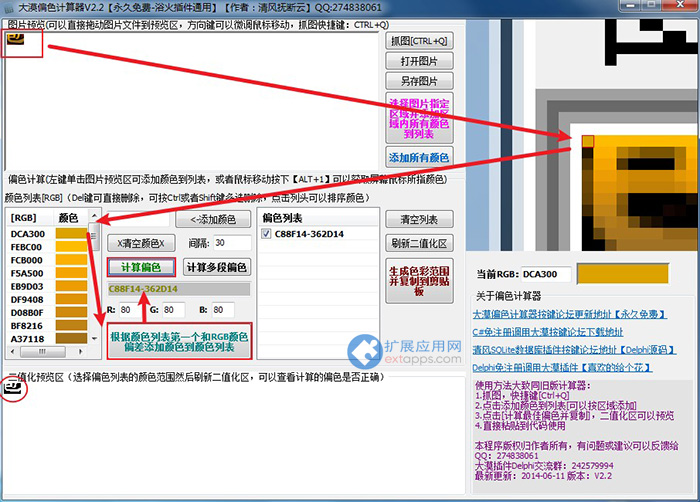Minimize the 大漠偏色计算器 window
Viewport: 700px width, 502px height.
(x=630, y=5)
